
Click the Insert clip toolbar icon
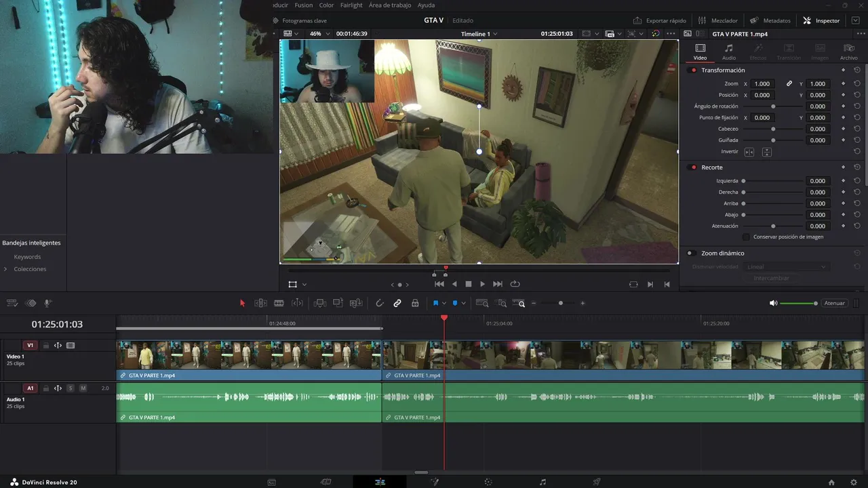coord(319,303)
